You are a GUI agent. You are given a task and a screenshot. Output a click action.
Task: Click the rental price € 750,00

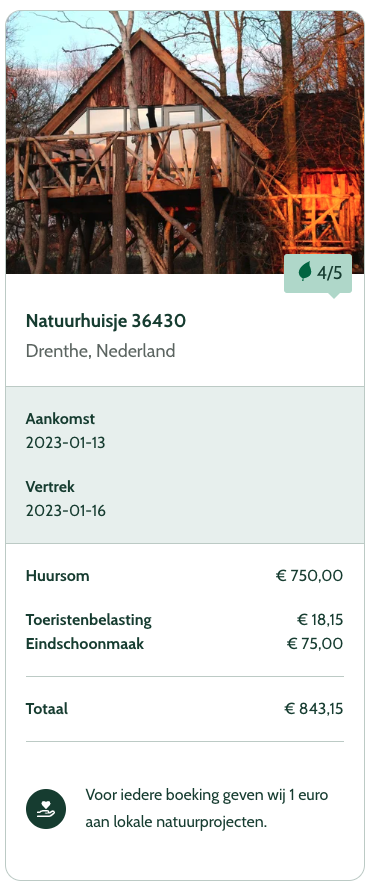click(309, 576)
